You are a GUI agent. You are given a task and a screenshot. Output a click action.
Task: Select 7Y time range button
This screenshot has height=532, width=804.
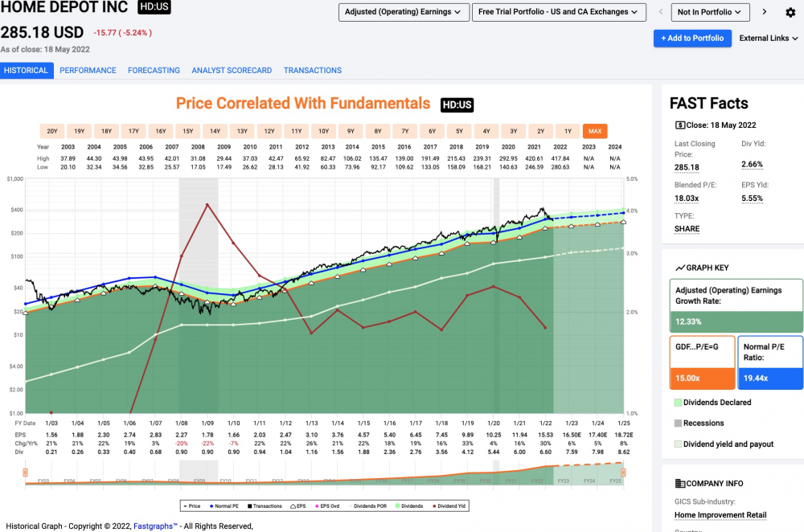tap(405, 131)
